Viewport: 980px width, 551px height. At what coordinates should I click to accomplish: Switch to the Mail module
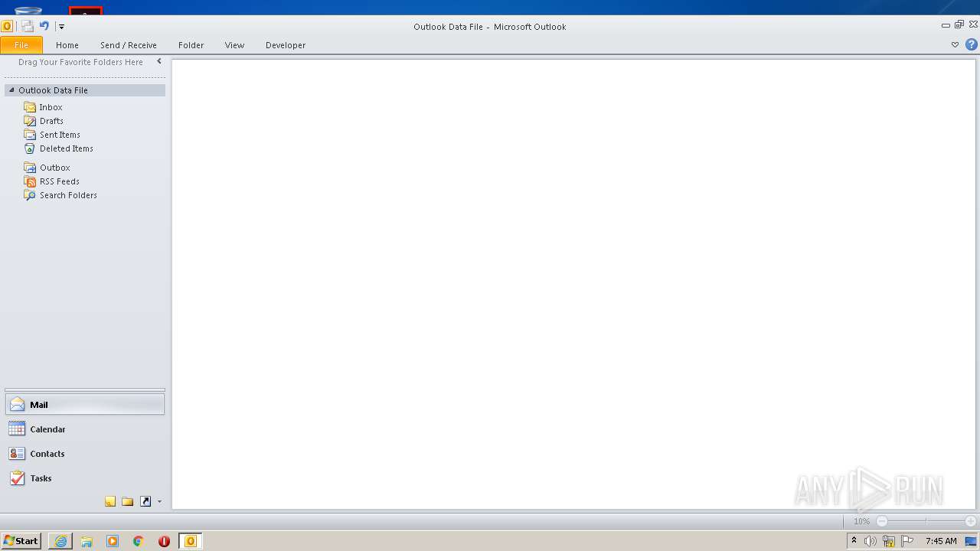(85, 405)
